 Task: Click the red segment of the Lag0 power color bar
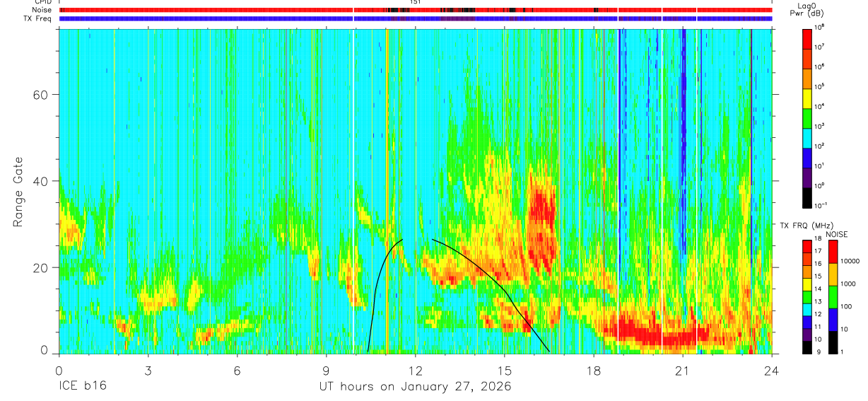[x=808, y=38]
